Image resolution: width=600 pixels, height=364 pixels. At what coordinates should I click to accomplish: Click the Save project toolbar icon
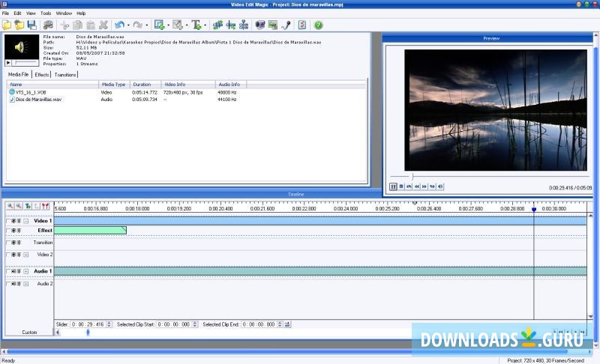31,25
